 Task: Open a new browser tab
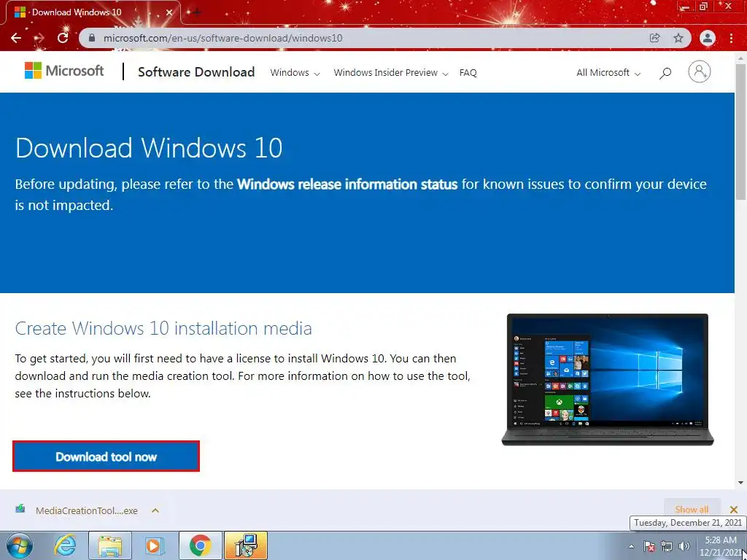(x=197, y=12)
